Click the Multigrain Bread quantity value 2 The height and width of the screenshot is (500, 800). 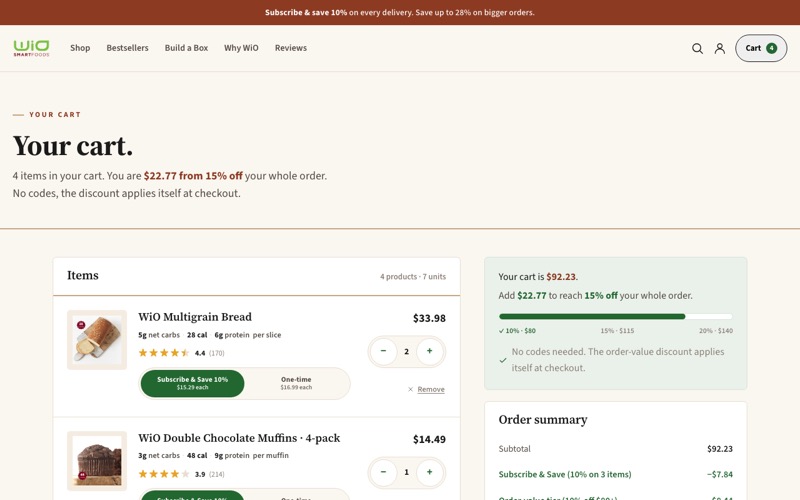point(407,351)
